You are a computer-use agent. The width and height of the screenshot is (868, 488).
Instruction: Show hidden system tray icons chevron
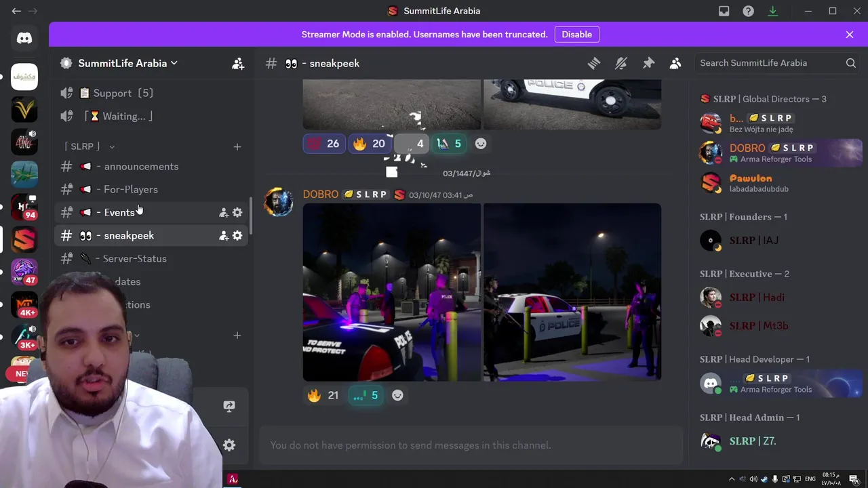[x=732, y=479]
